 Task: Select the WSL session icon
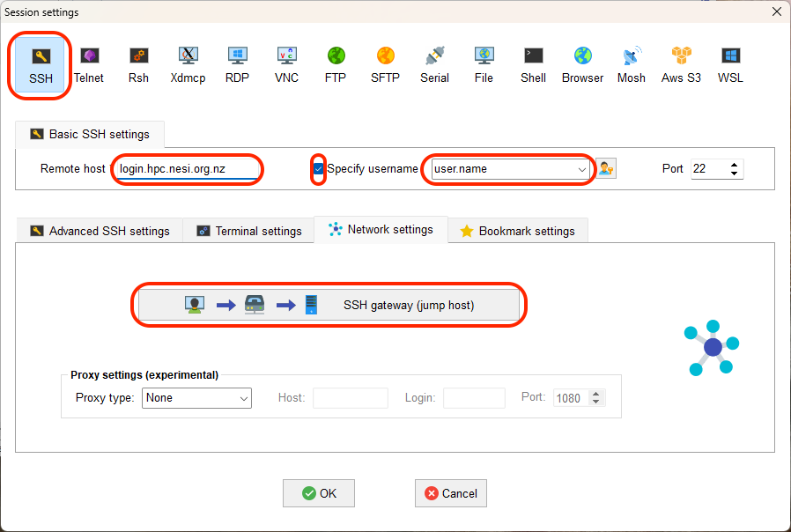click(730, 65)
